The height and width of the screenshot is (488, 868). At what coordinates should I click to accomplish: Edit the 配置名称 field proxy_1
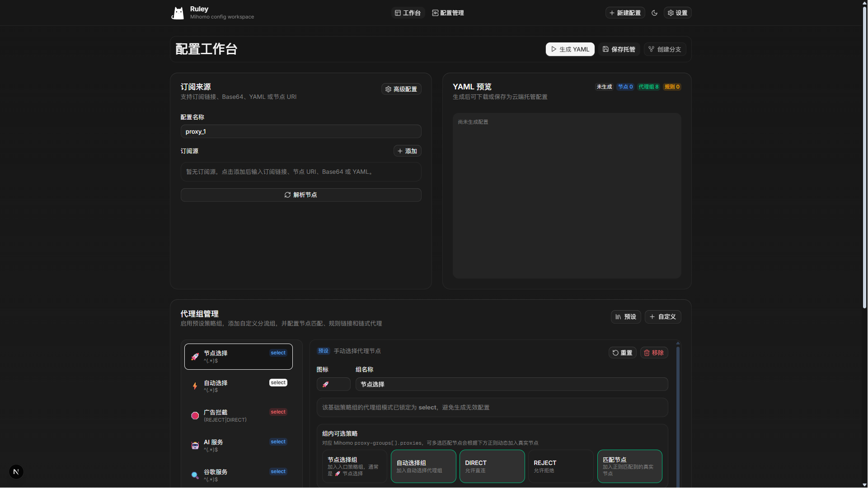[301, 131]
